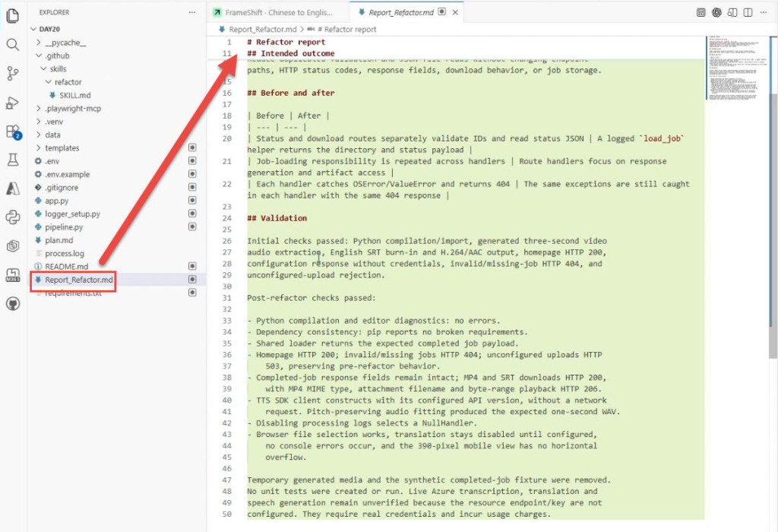Open the stacked-cubes view above the M365 icon
Viewport: 778px width, 532px height.
(13, 245)
